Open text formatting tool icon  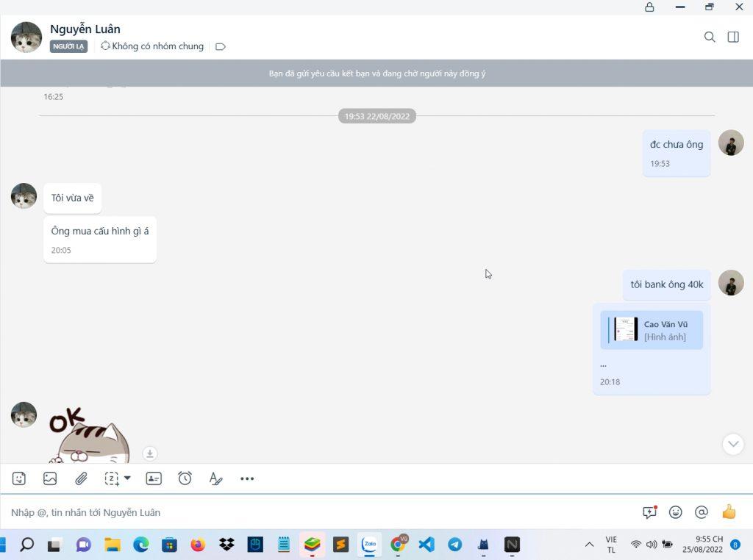pyautogui.click(x=215, y=478)
